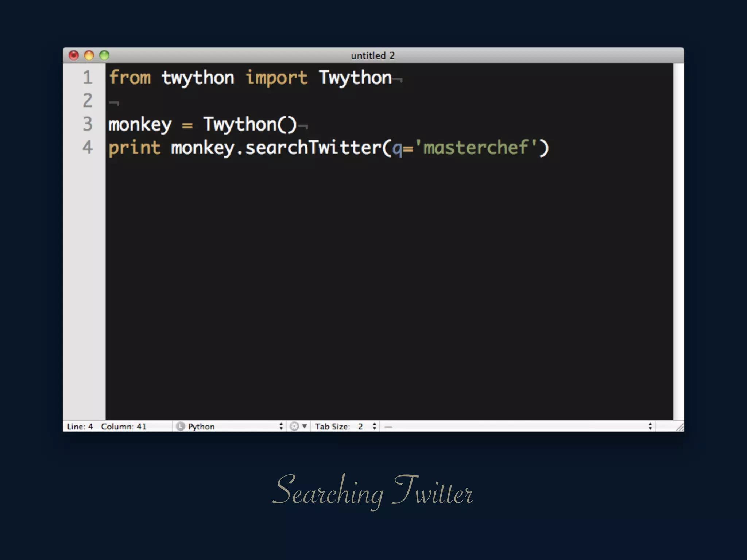Click the language 'L' icon beside Python
This screenshot has width=747, height=560.
click(x=180, y=426)
